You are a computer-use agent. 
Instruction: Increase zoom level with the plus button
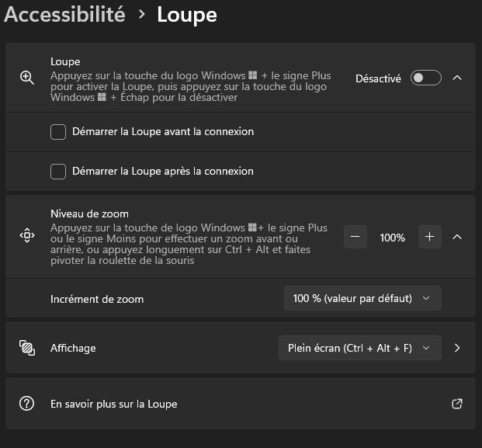[430, 237]
